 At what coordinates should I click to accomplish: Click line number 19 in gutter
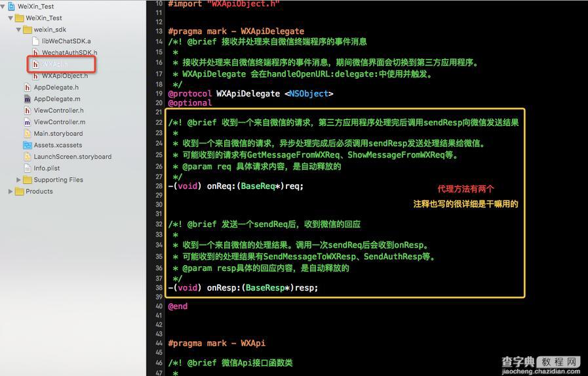(x=159, y=93)
